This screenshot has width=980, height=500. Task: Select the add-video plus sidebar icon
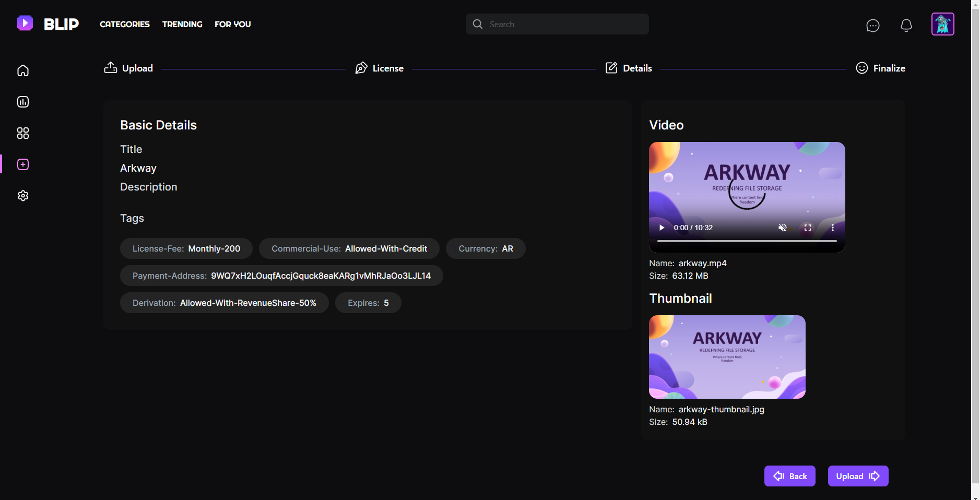(23, 164)
